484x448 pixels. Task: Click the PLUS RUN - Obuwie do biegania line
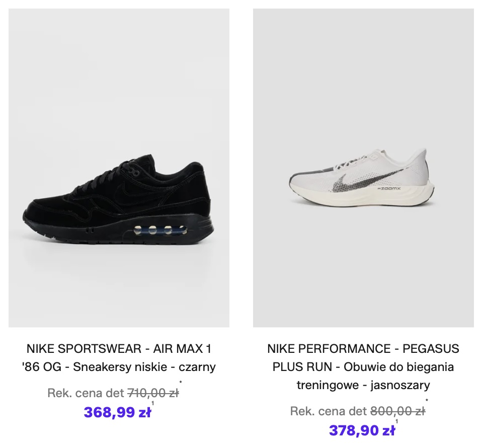click(x=363, y=367)
